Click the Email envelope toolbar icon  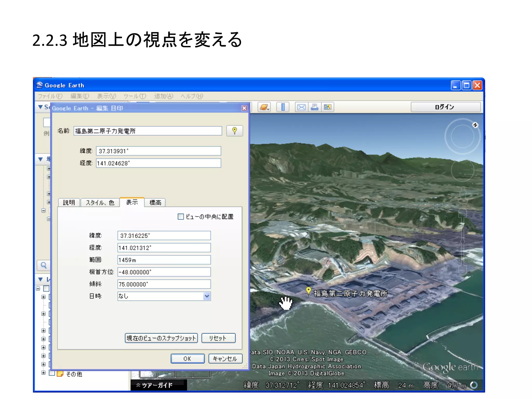coord(301,107)
